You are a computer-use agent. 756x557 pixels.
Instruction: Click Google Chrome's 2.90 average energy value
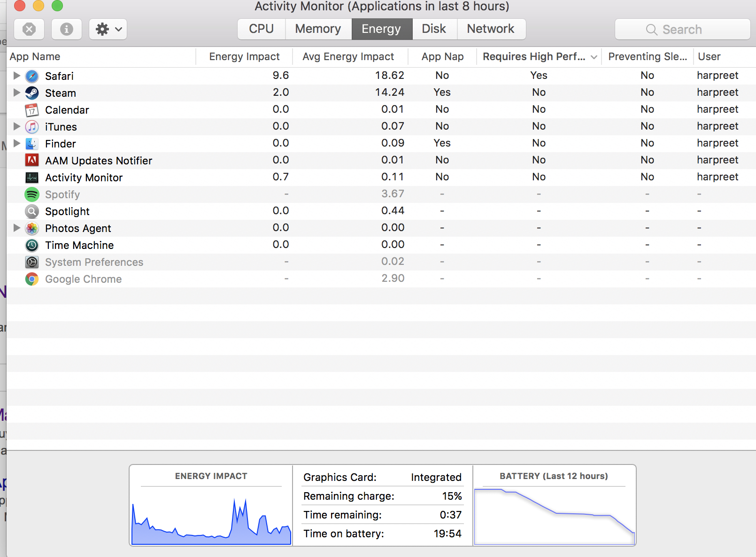click(x=393, y=278)
